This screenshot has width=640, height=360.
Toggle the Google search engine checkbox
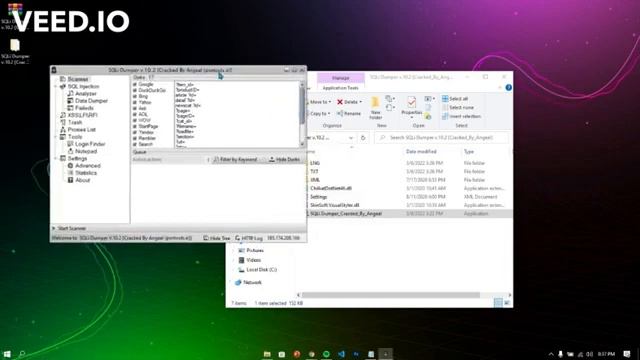pos(135,84)
